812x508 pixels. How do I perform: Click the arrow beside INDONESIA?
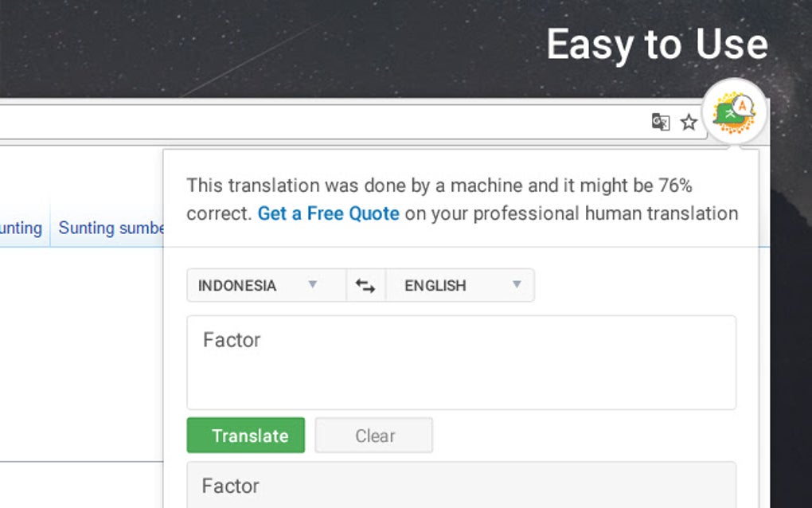[x=313, y=285]
